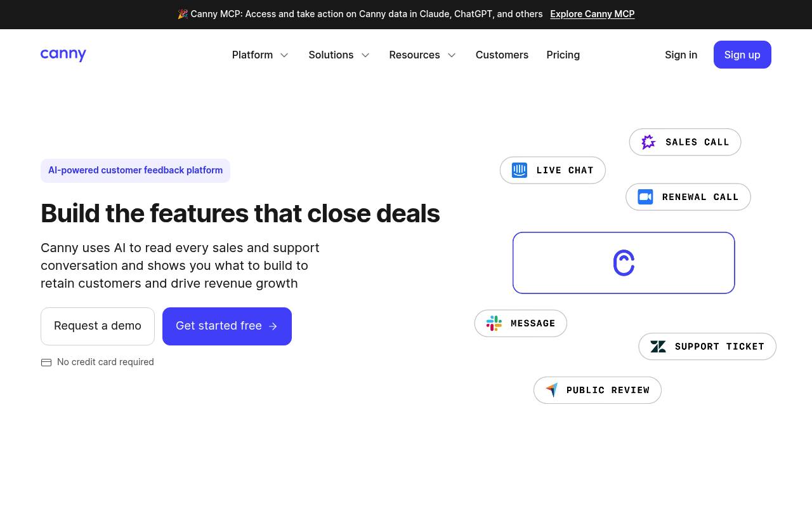
Task: Open the Customers menu item
Action: click(502, 55)
